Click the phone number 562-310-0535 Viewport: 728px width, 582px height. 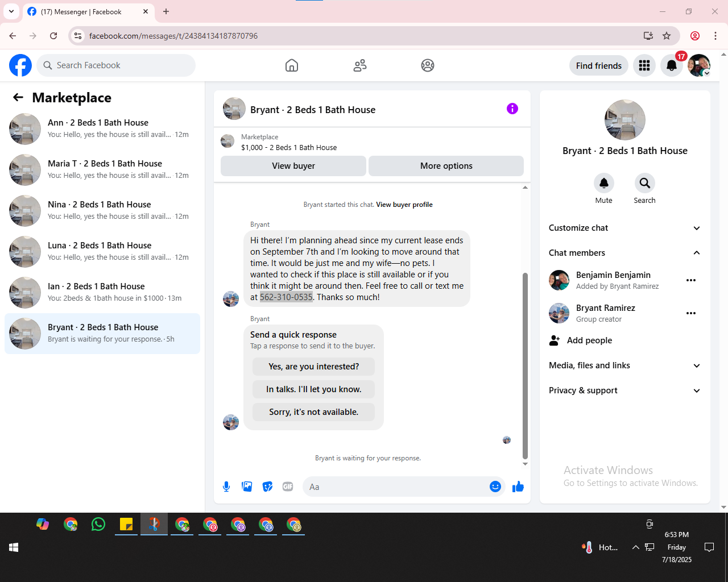[x=286, y=297]
